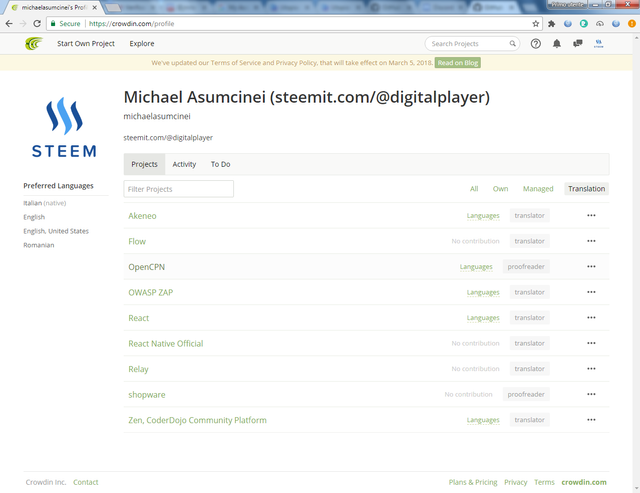Open the Terms footer link
Screen dimensions: 640x493
[x=544, y=482]
